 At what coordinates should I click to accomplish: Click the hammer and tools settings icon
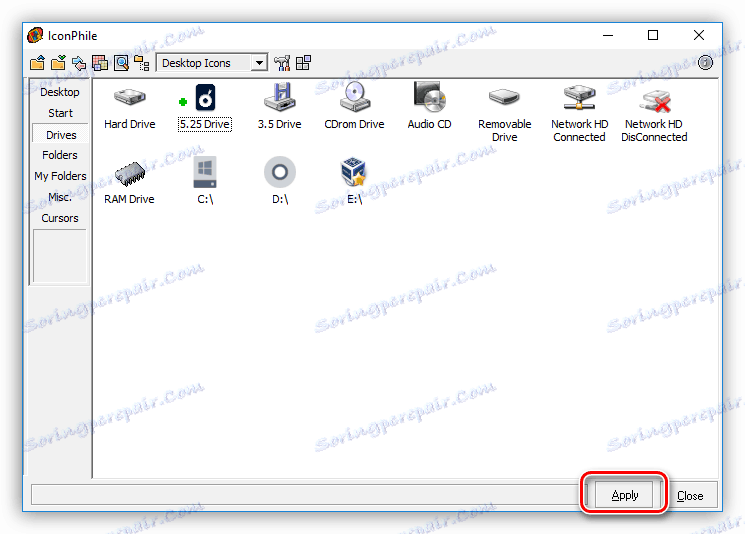point(282,63)
